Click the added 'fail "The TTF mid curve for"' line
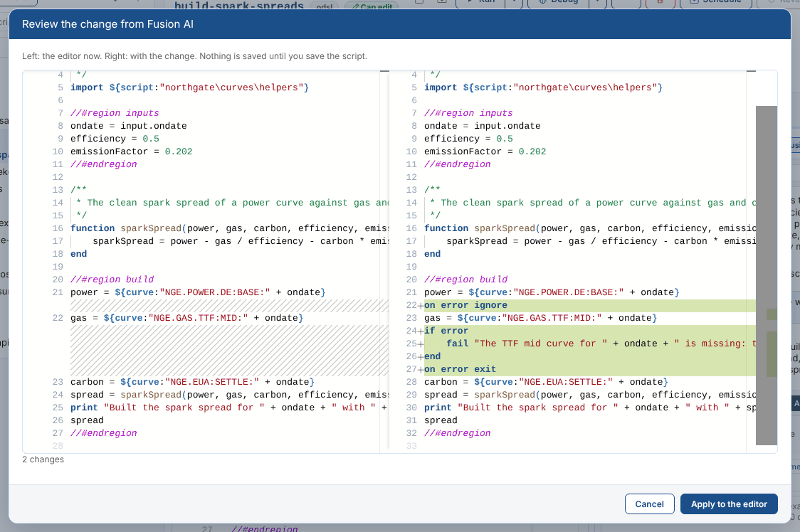Screen dimensions: 800x532 590,344
